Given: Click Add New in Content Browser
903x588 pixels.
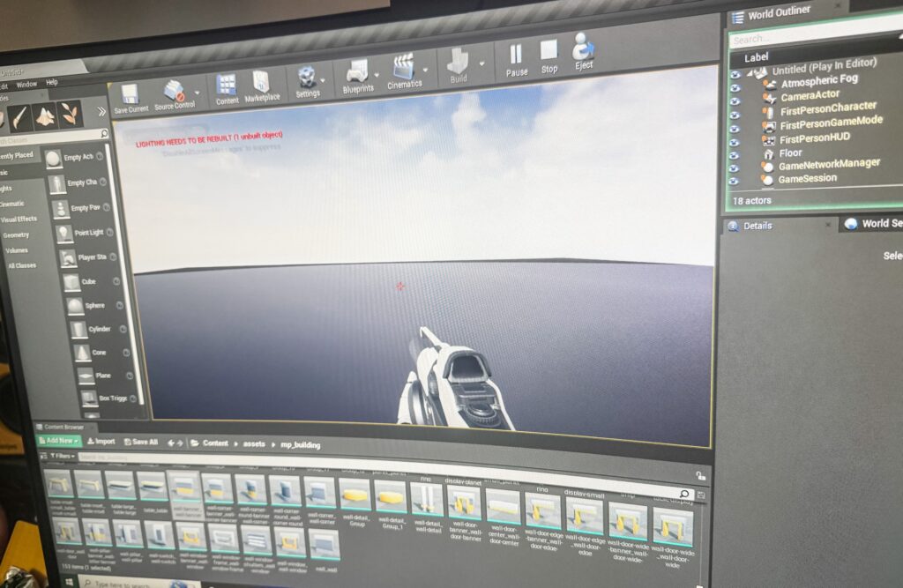Looking at the screenshot, I should 59,441.
